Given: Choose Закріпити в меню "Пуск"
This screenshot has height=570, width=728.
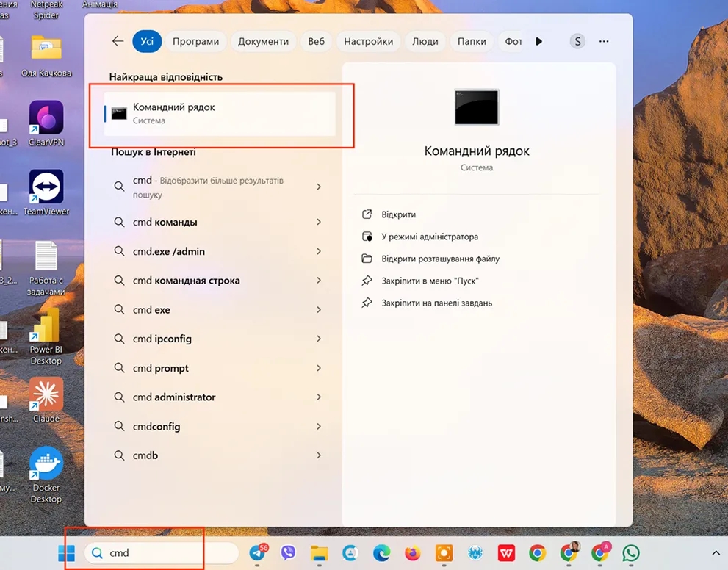Looking at the screenshot, I should 430,281.
